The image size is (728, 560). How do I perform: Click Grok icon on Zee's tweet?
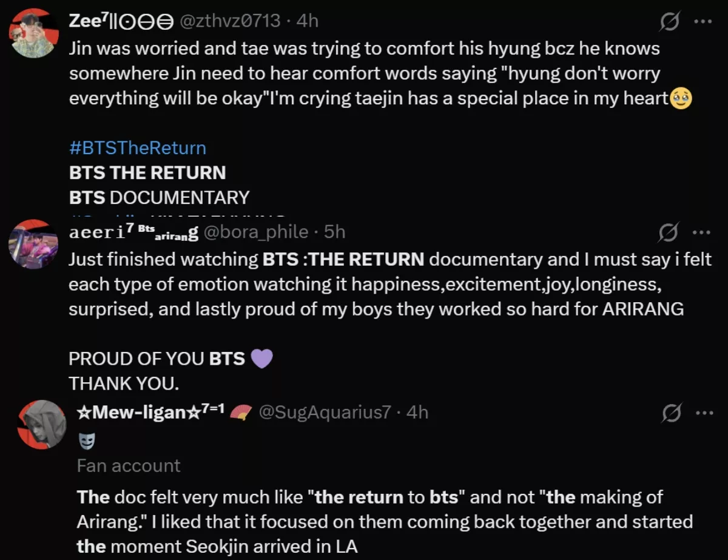[x=670, y=22]
